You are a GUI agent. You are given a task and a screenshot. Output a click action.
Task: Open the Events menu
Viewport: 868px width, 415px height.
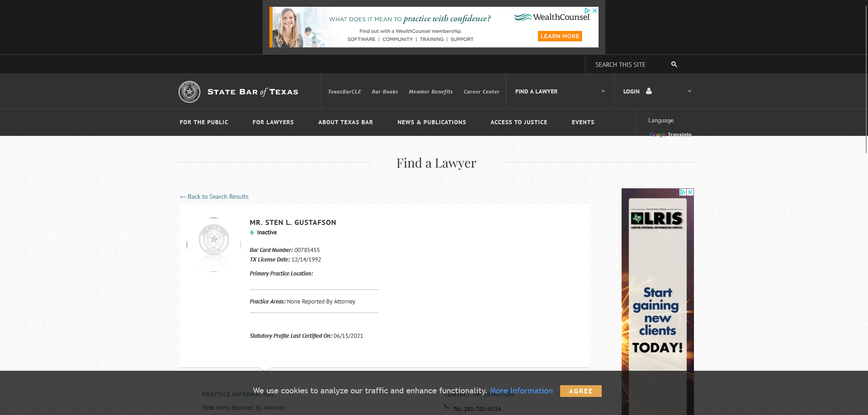[583, 122]
